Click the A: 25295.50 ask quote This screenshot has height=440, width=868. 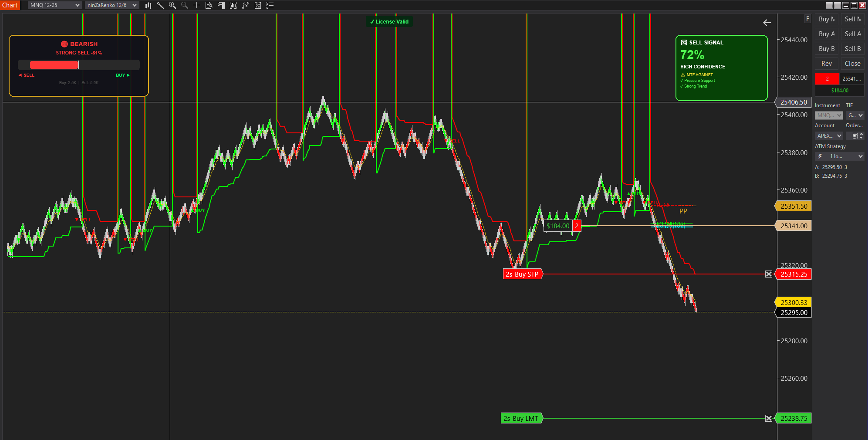(x=831, y=167)
